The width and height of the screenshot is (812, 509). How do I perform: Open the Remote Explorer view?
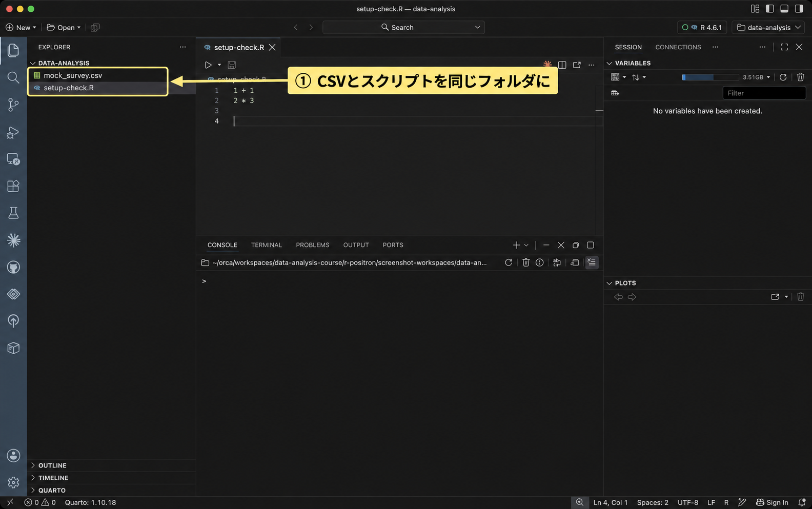(13, 159)
